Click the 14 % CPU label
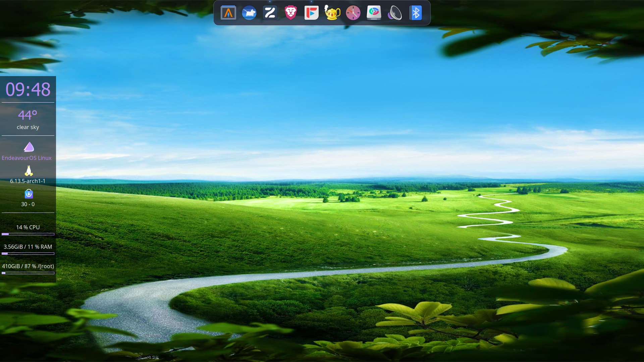Screen dimensions: 644x362 tap(28, 227)
